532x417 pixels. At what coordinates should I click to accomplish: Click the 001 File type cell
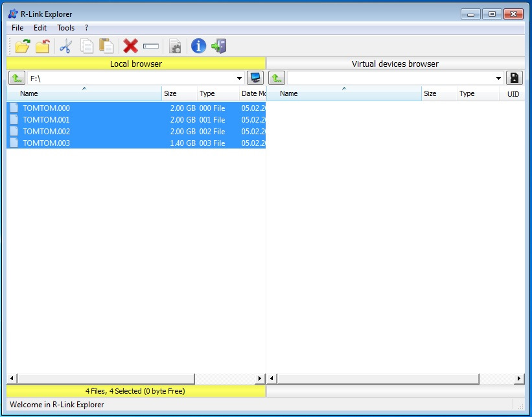pyautogui.click(x=212, y=120)
